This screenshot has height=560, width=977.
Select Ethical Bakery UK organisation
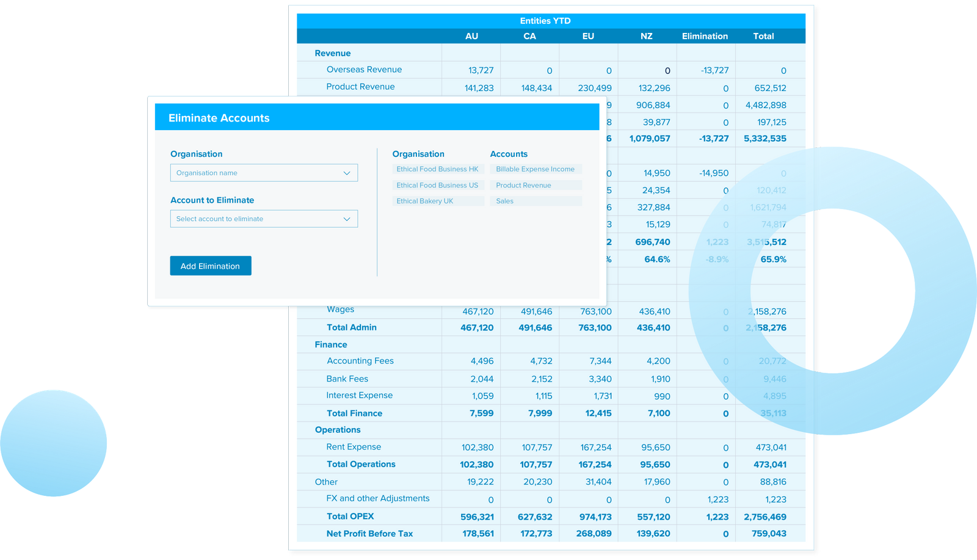tap(438, 201)
